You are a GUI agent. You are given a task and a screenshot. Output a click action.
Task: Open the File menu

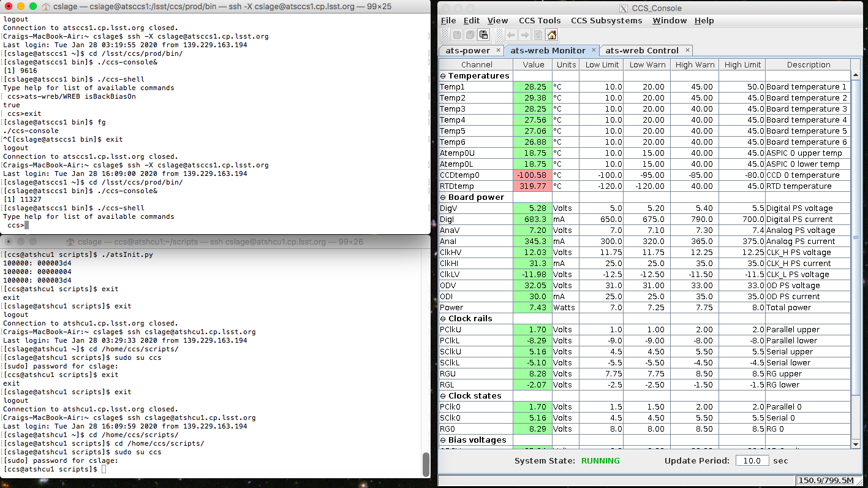(448, 20)
